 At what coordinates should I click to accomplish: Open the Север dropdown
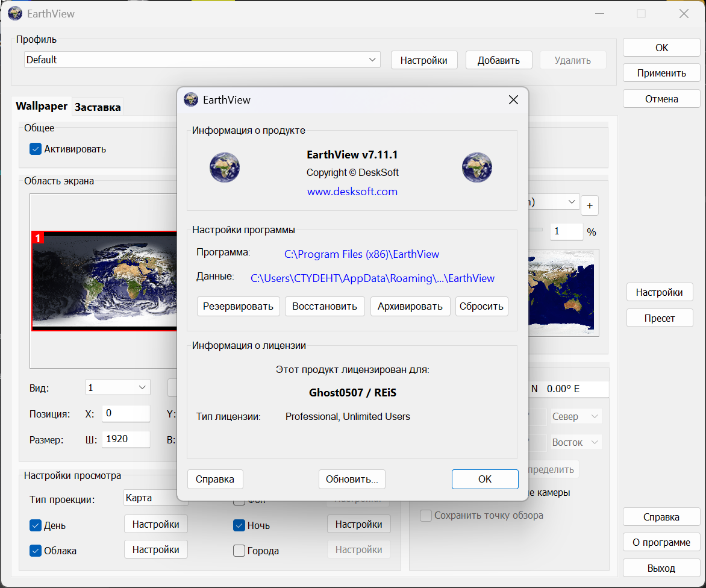pyautogui.click(x=576, y=416)
